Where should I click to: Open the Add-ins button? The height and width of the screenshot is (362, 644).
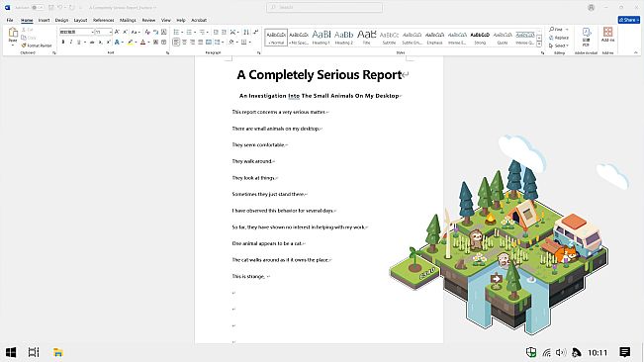[607, 36]
